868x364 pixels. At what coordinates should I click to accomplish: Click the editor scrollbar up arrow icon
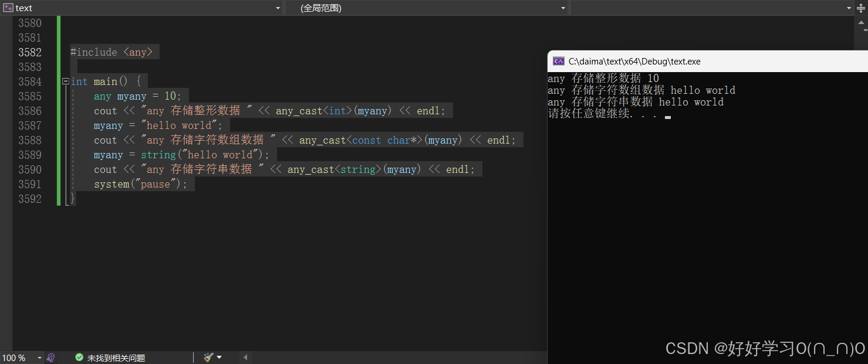click(x=860, y=23)
